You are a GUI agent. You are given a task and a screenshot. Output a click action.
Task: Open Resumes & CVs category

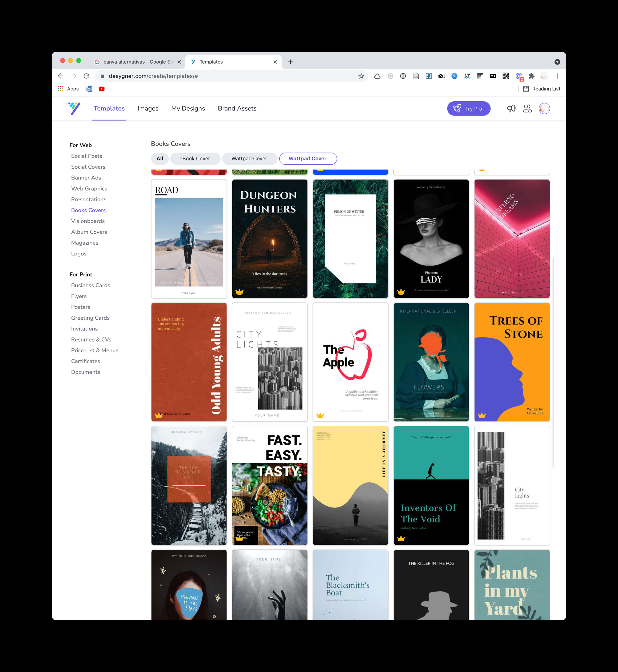point(91,339)
